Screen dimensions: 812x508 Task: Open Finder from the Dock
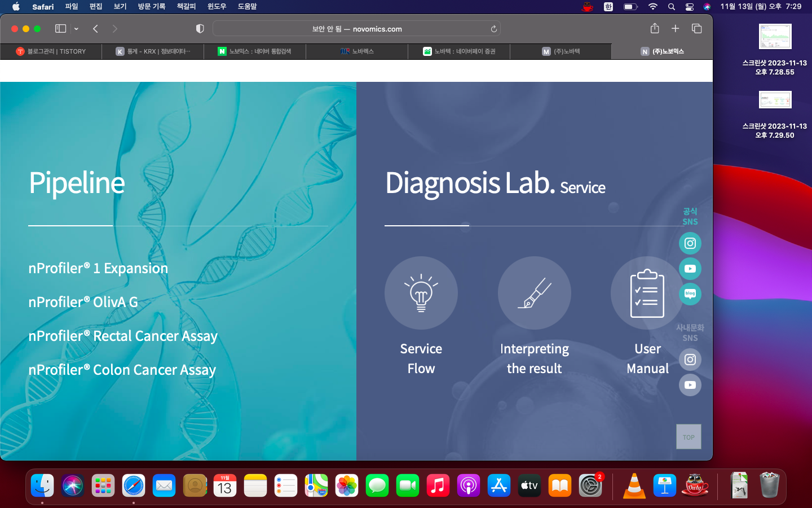coord(42,485)
